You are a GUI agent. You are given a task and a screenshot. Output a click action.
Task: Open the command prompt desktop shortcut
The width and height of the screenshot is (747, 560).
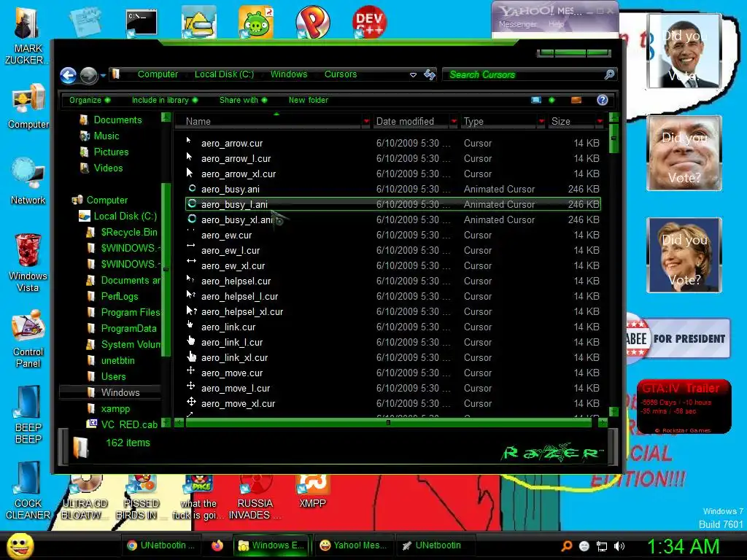(x=142, y=23)
